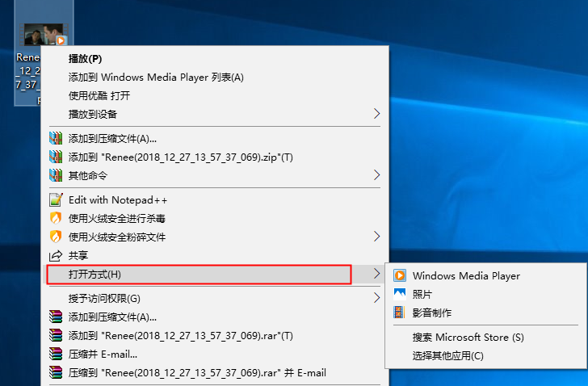Expand the 使用火绒安全粉碎文件 submenu arrow
The image size is (588, 386).
pos(377,237)
